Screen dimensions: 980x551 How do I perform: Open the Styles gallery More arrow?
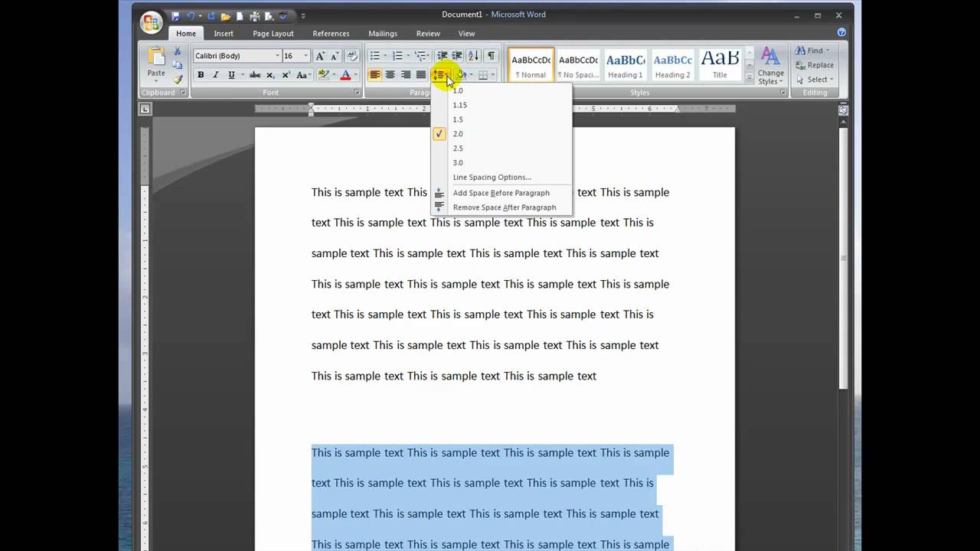[750, 76]
